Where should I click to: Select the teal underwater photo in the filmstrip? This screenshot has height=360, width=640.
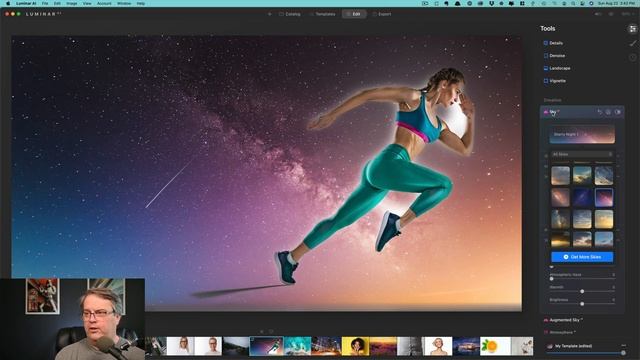tap(297, 346)
